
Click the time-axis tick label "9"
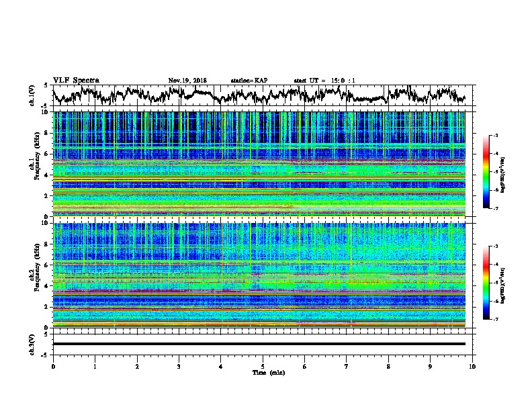tap(430, 367)
